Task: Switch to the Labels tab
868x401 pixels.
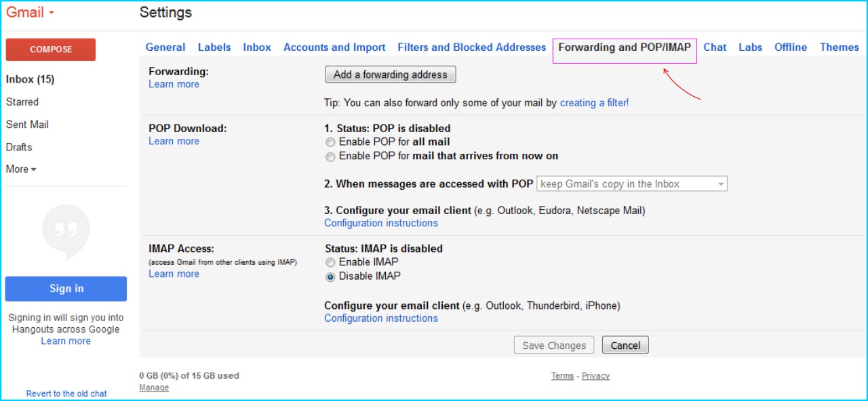Action: pyautogui.click(x=214, y=47)
